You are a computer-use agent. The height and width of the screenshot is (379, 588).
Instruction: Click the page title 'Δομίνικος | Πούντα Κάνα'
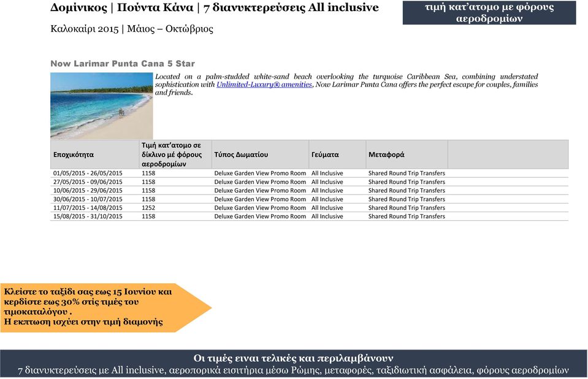[122, 7]
